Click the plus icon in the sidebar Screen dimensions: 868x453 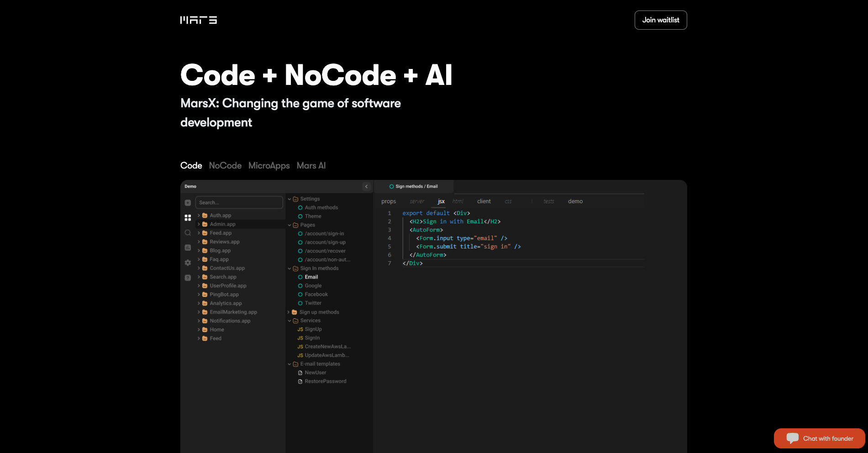188,203
